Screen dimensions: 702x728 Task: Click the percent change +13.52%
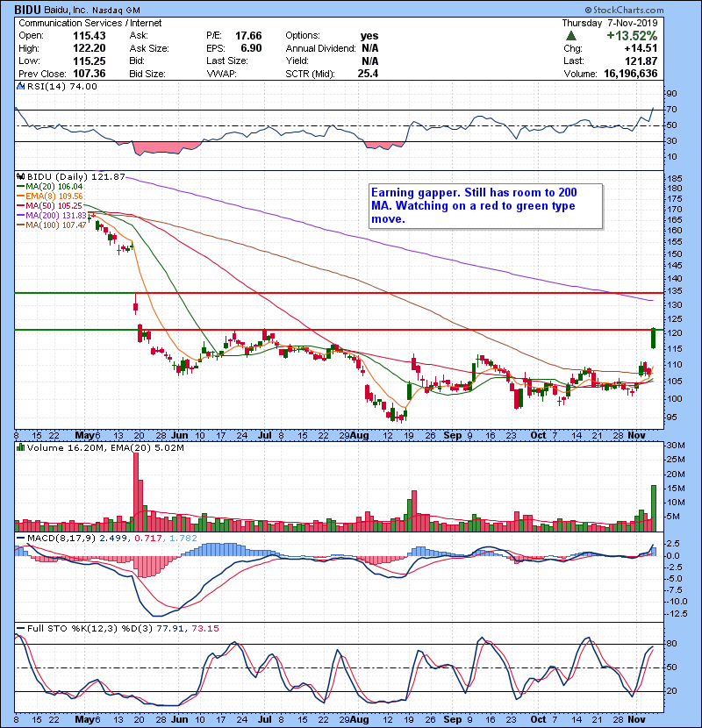(632, 36)
